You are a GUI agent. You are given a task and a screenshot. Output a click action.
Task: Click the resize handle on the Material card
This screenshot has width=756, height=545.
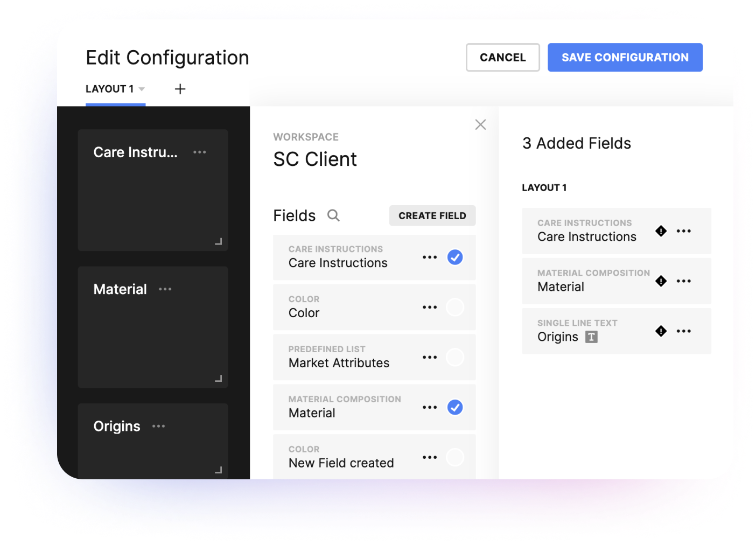pyautogui.click(x=219, y=379)
